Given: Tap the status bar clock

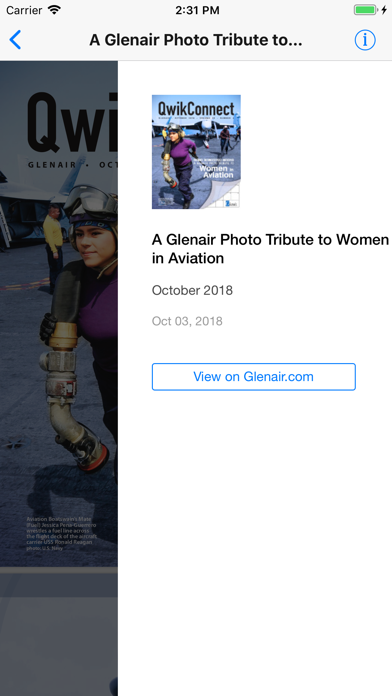Looking at the screenshot, I should [197, 10].
